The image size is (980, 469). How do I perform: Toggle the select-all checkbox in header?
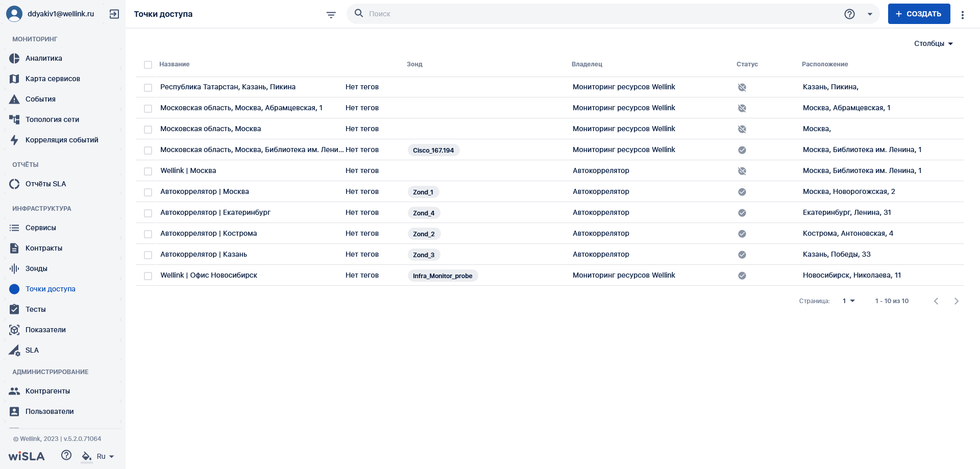(148, 65)
